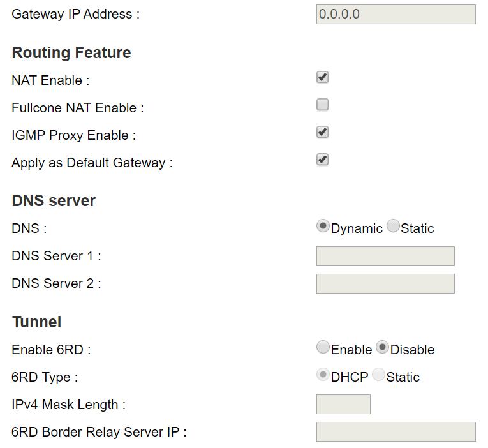Select the Dynamic DNS radio button
488x448 pixels.
pyautogui.click(x=323, y=226)
